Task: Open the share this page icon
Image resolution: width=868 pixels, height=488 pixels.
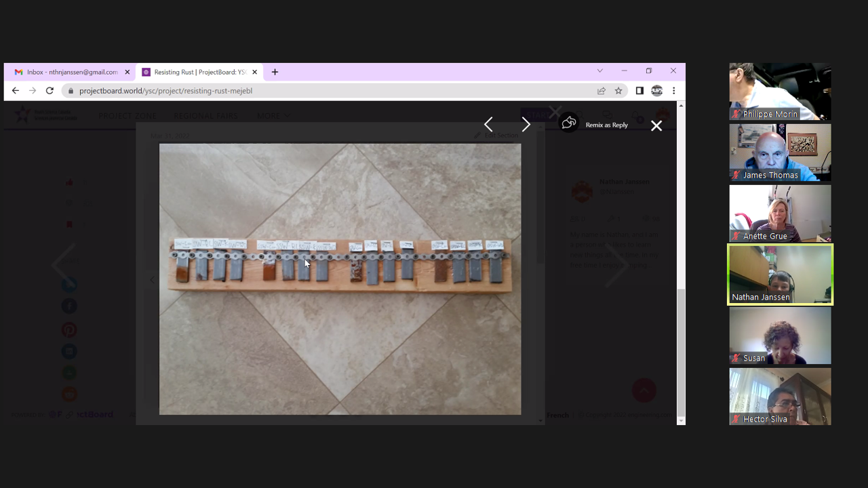Action: (601, 91)
